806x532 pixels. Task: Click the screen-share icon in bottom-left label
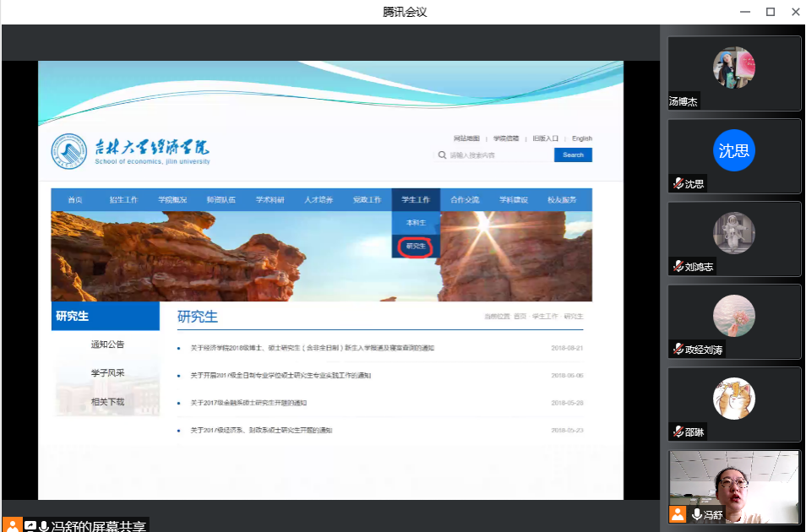[30, 525]
